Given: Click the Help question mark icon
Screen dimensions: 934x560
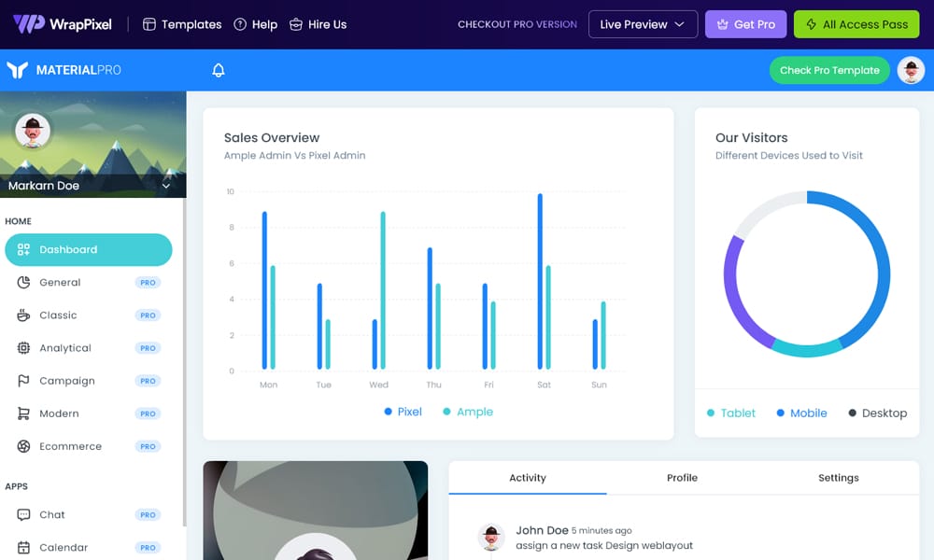Looking at the screenshot, I should 240,24.
